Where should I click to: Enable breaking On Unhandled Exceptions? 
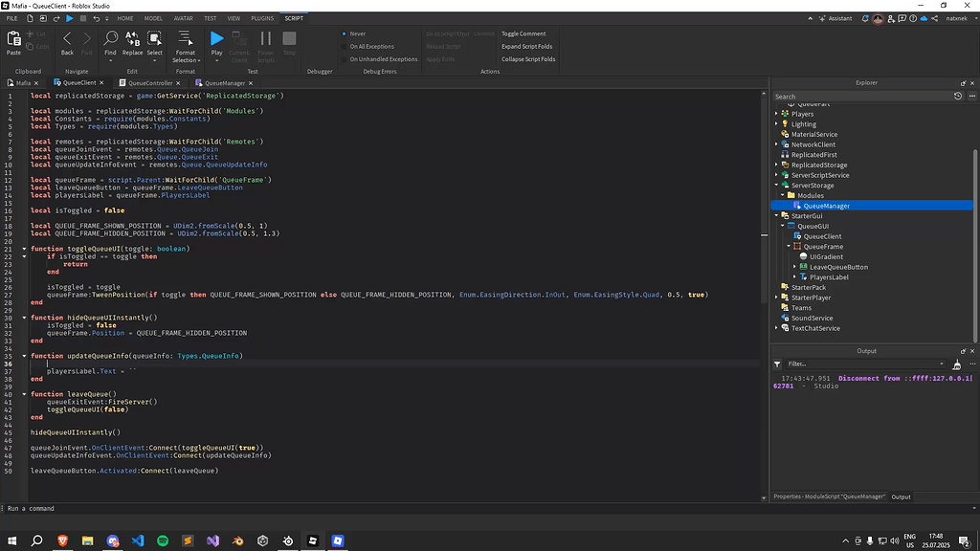point(345,57)
